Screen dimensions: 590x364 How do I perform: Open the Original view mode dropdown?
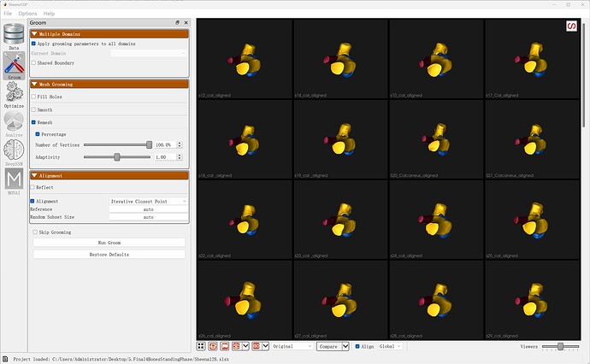point(292,346)
